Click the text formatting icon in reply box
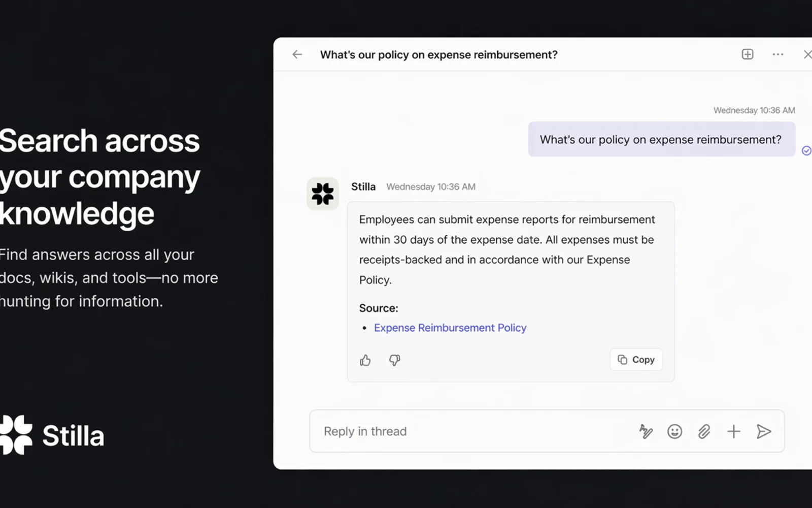 point(646,431)
